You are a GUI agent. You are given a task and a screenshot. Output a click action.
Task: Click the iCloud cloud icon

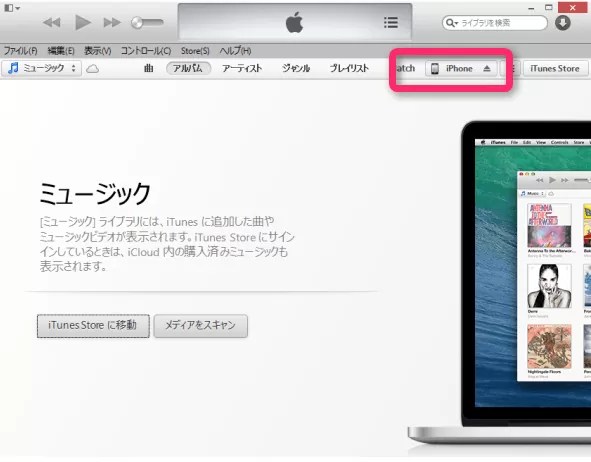click(x=92, y=69)
